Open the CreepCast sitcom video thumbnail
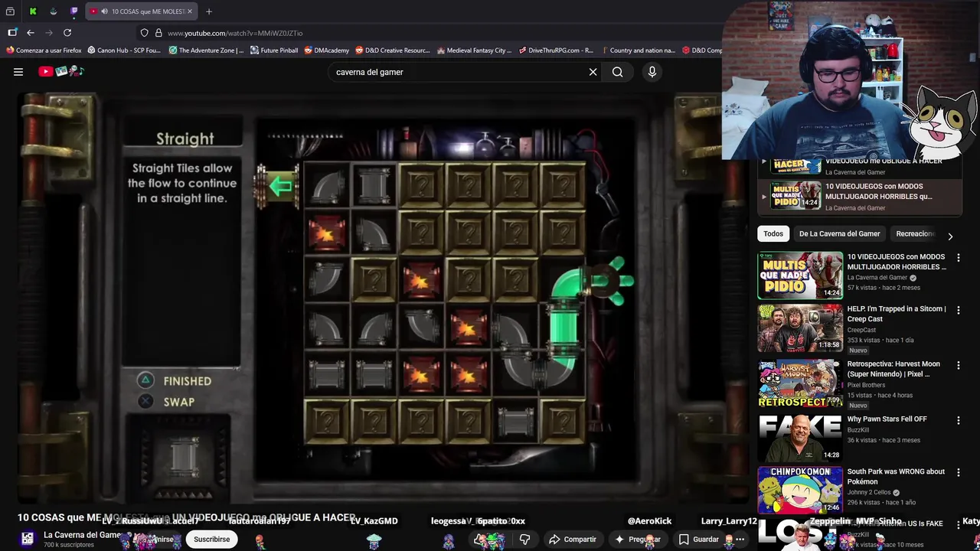The image size is (980, 551). [x=800, y=328]
